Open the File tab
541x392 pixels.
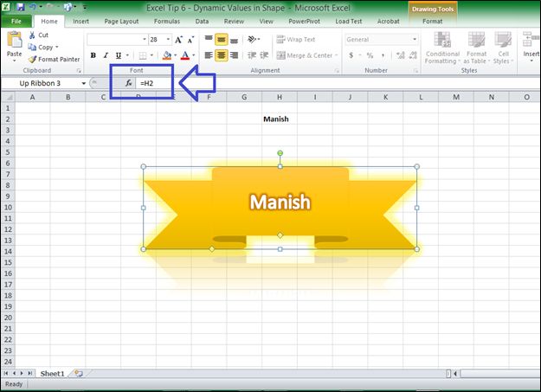(x=16, y=22)
